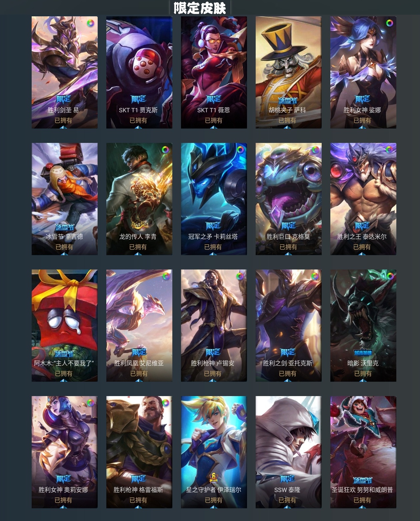Click 冰雪节 badge on 胡桃夹子 萨科 card
Image resolution: width=420 pixels, height=521 pixels.
[x=288, y=100]
